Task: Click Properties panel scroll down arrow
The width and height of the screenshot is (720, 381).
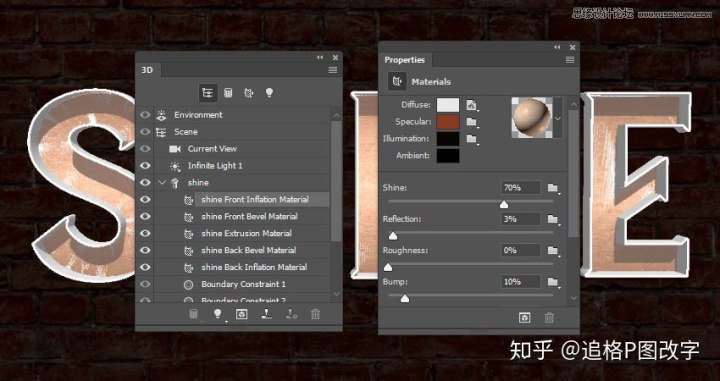Action: (574, 298)
